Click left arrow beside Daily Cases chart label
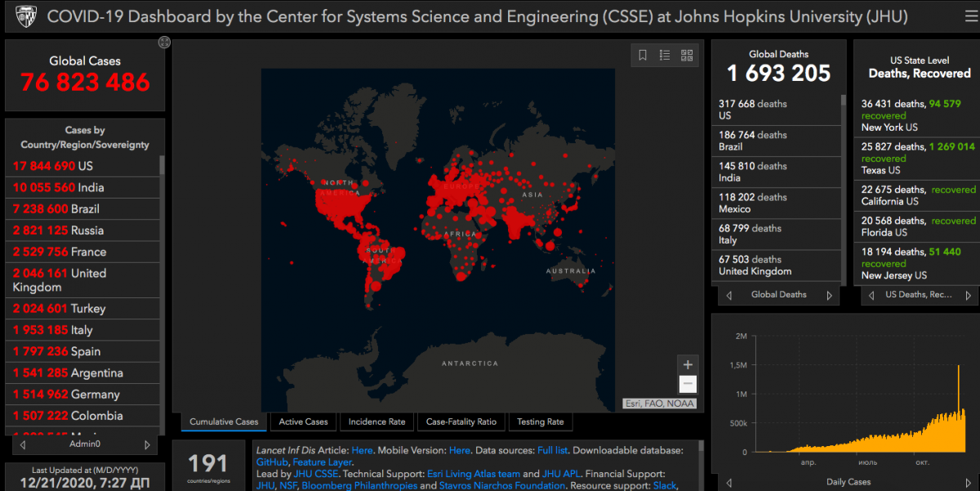The height and width of the screenshot is (491, 980). (728, 482)
